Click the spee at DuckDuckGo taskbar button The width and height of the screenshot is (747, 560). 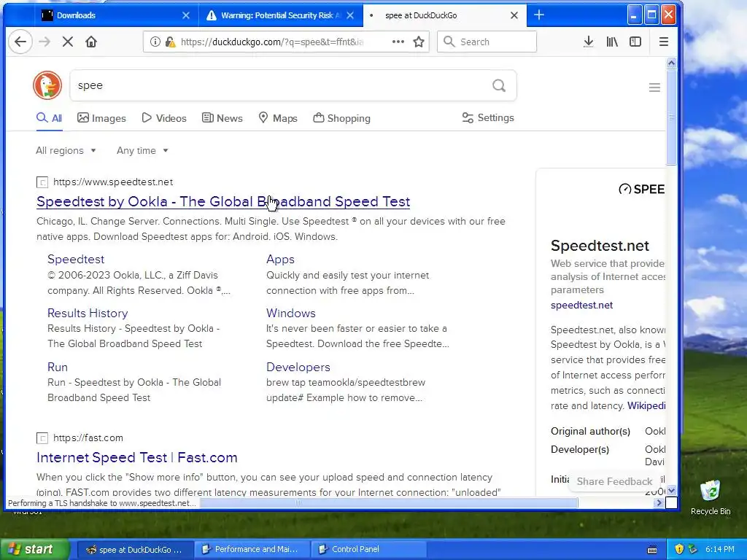(135, 549)
